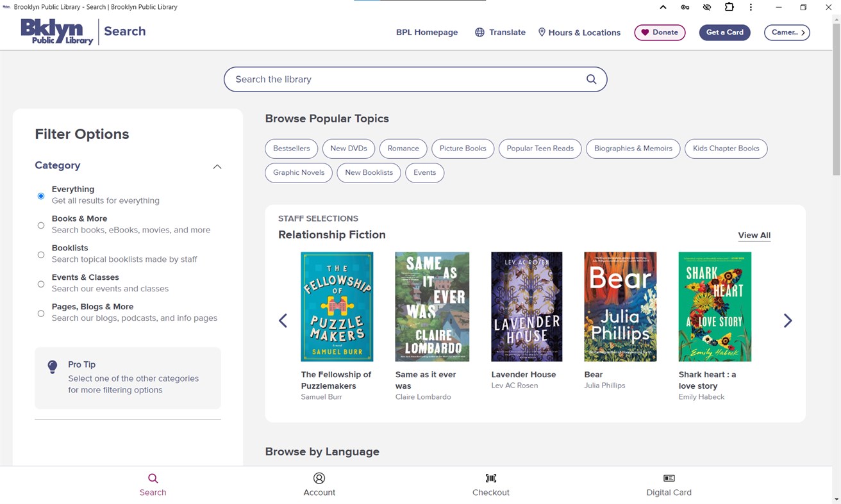Image resolution: width=841 pixels, height=504 pixels.
Task: Open View All for Relationship Fiction
Action: [x=754, y=235]
